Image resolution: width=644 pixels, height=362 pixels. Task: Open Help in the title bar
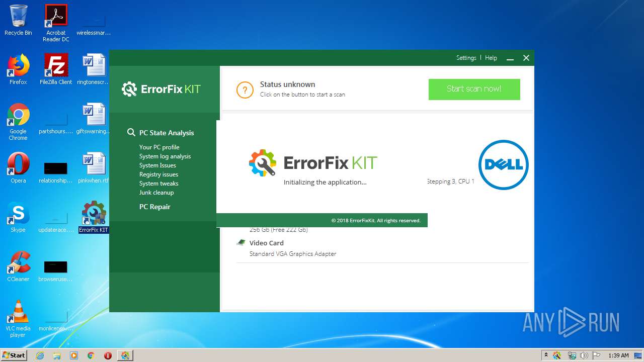[491, 58]
